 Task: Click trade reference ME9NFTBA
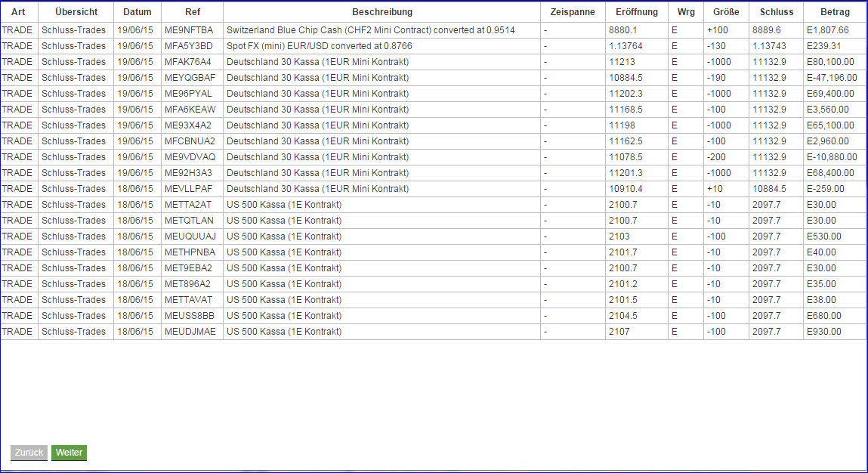pos(191,30)
